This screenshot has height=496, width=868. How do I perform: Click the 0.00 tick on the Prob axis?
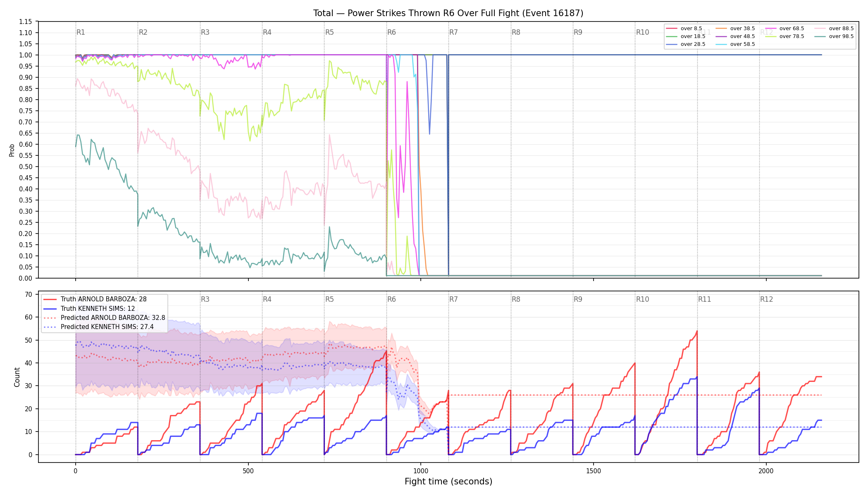click(x=26, y=278)
